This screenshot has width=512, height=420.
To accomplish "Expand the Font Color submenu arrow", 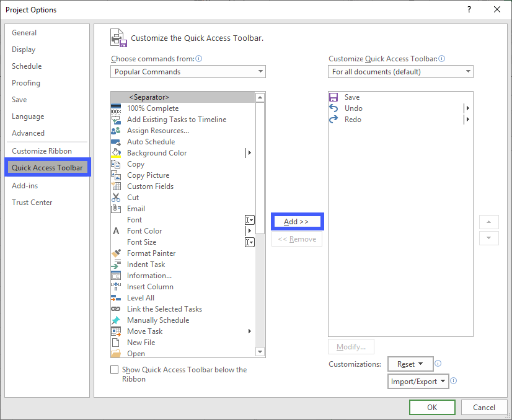I will [249, 230].
